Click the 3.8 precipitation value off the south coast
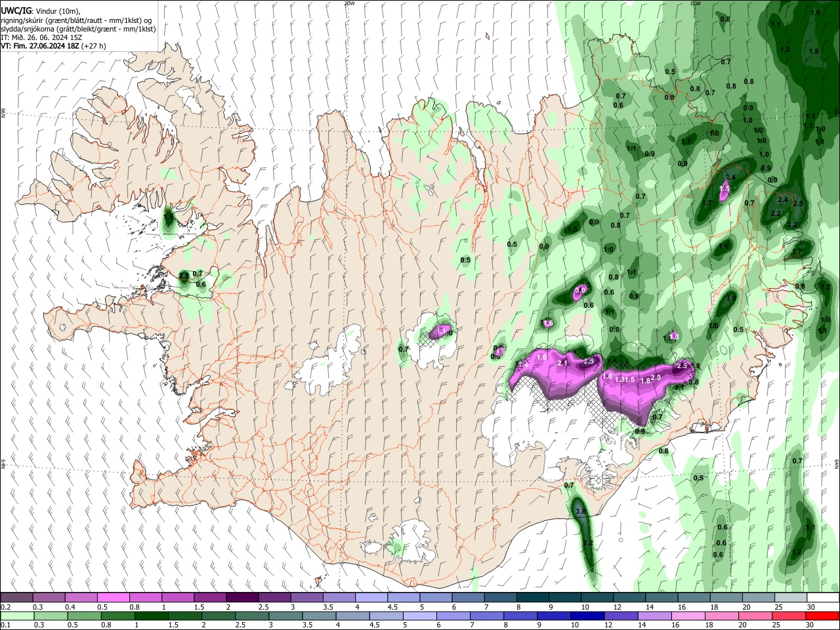This screenshot has width=840, height=630. (x=580, y=511)
